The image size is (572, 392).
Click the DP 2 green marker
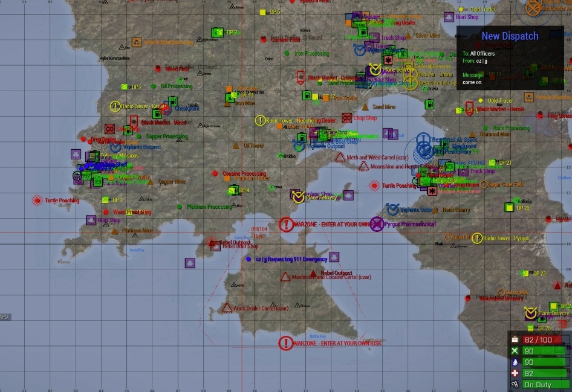[x=125, y=87]
